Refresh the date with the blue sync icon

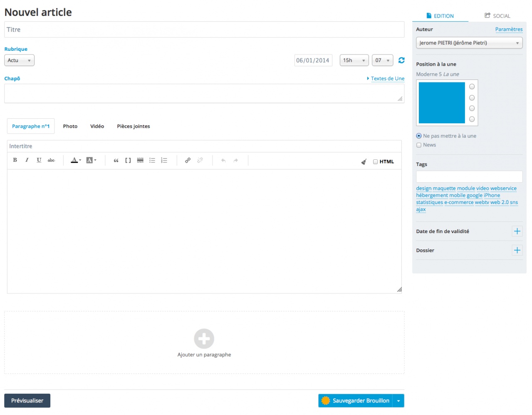pyautogui.click(x=401, y=60)
